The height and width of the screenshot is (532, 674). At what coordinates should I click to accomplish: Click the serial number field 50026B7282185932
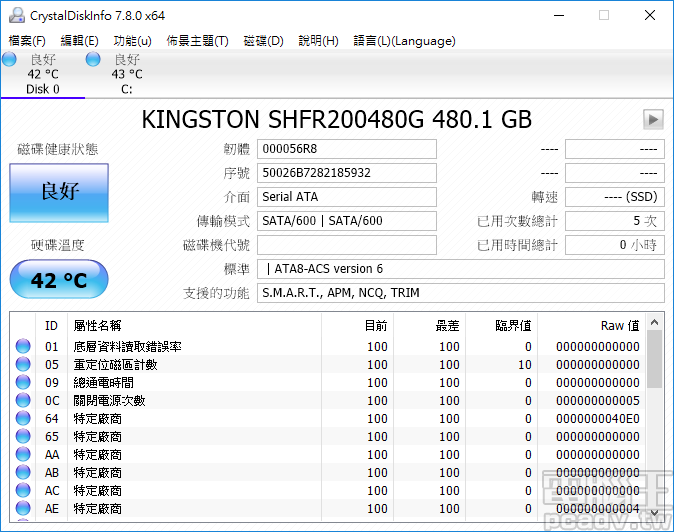tap(347, 173)
